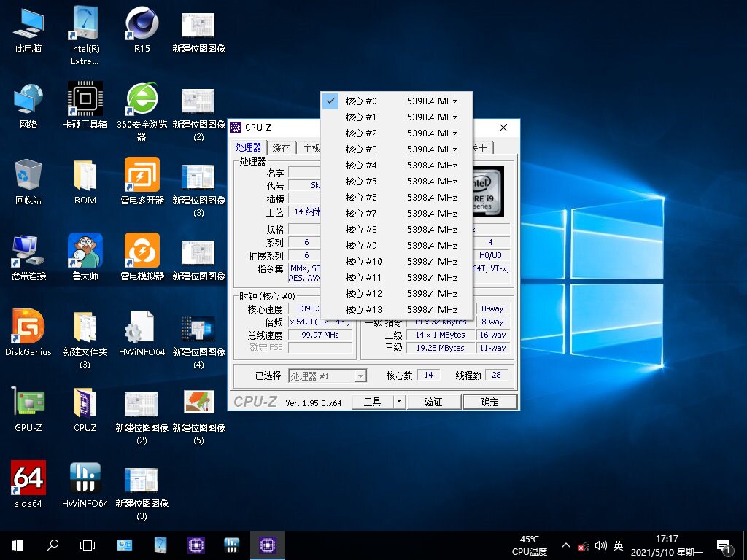The height and width of the screenshot is (560, 747).
Task: Launch 雷电多开器 shortcut
Action: click(142, 182)
